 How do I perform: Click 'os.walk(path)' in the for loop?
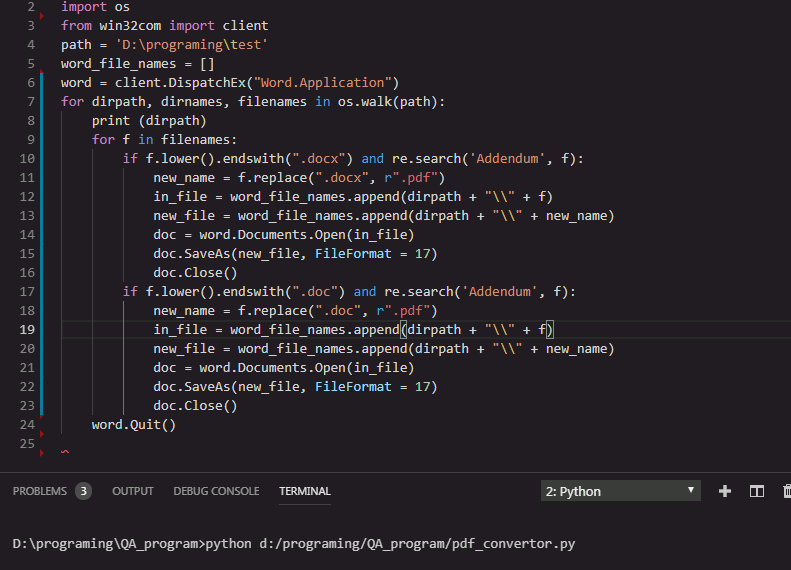387,102
